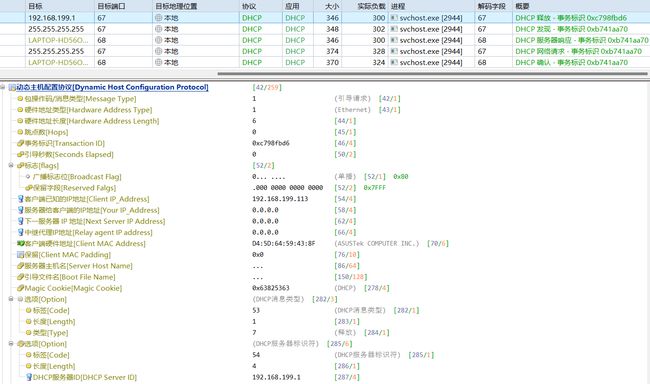Collapse the DHCP消息类型 Option node

(11, 299)
